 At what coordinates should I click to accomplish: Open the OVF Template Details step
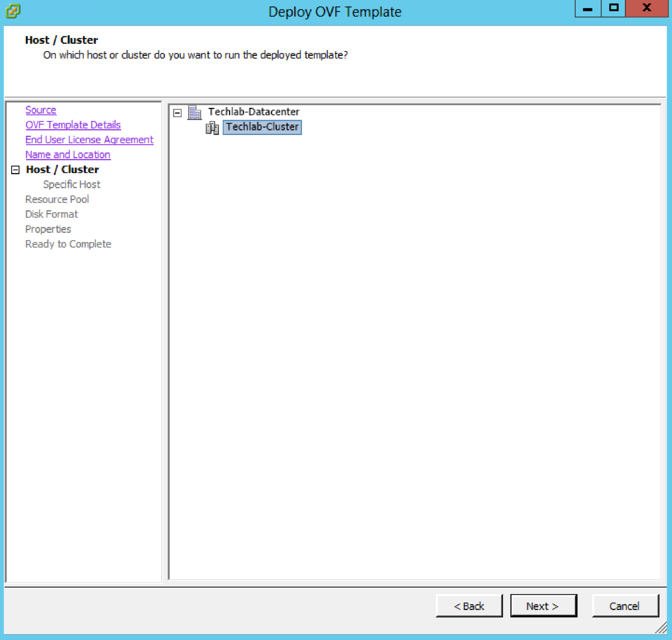coord(73,125)
